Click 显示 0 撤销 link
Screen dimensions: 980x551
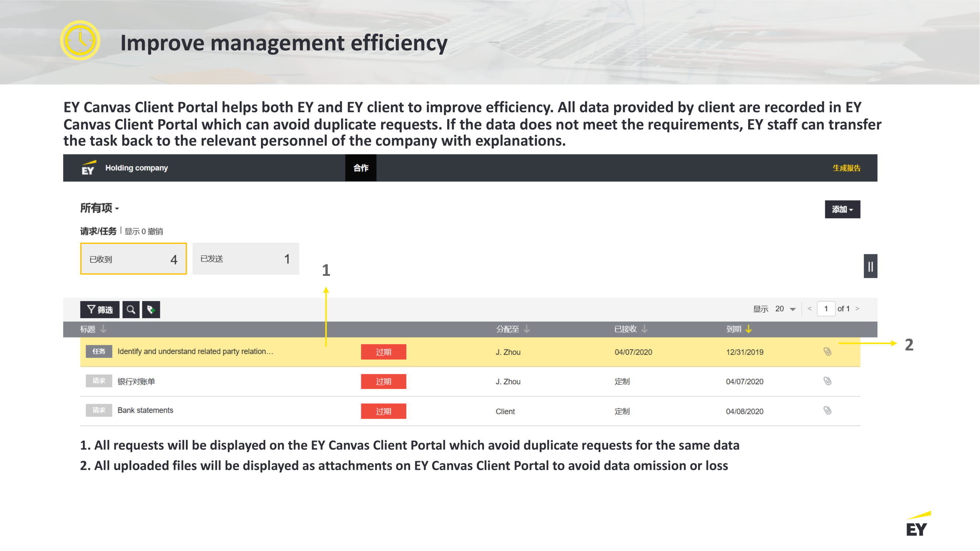[144, 231]
